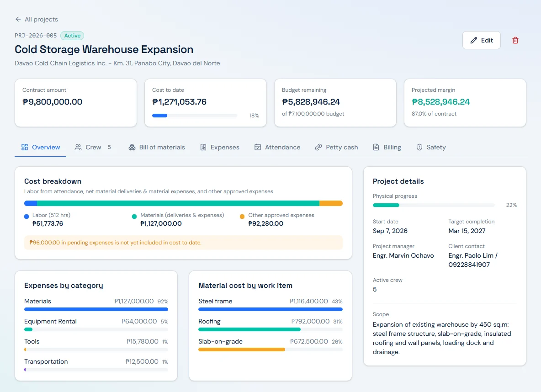541x392 pixels.
Task: Click the Safety shield icon
Action: coord(419,148)
